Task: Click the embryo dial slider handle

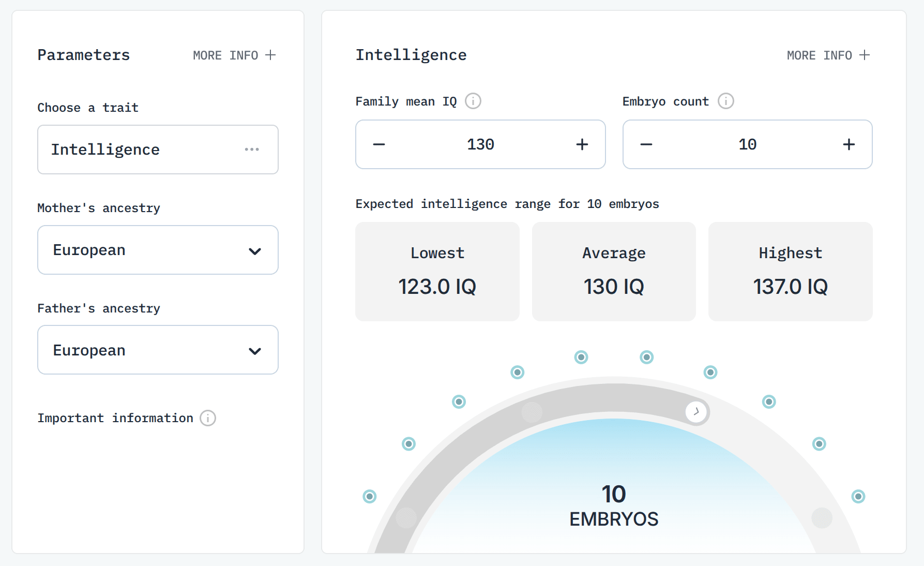Action: coord(696,412)
